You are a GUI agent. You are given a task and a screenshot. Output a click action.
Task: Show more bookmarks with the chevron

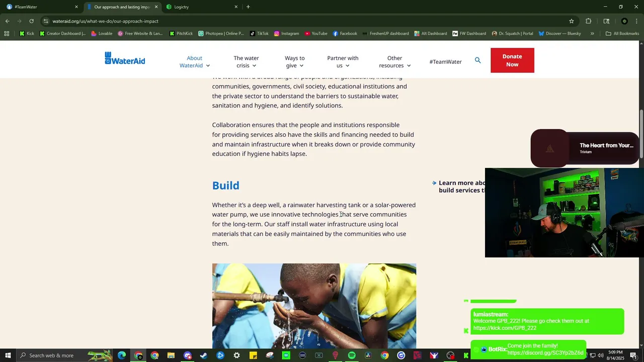tap(592, 34)
